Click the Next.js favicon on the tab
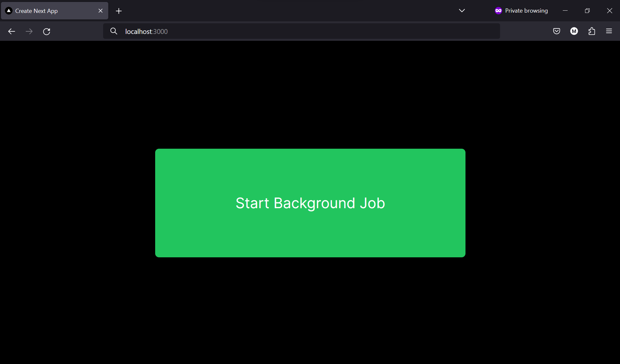This screenshot has height=364, width=620. (x=8, y=11)
